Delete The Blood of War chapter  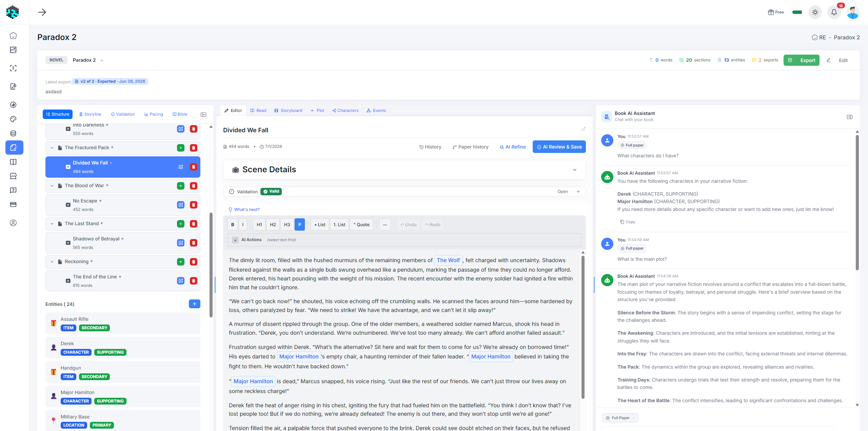pyautogui.click(x=194, y=186)
